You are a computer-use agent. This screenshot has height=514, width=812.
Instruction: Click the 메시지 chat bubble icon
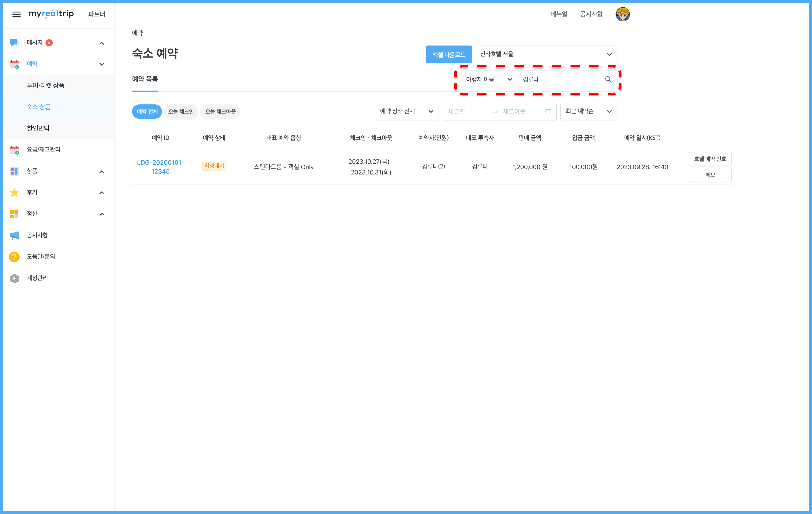(14, 42)
